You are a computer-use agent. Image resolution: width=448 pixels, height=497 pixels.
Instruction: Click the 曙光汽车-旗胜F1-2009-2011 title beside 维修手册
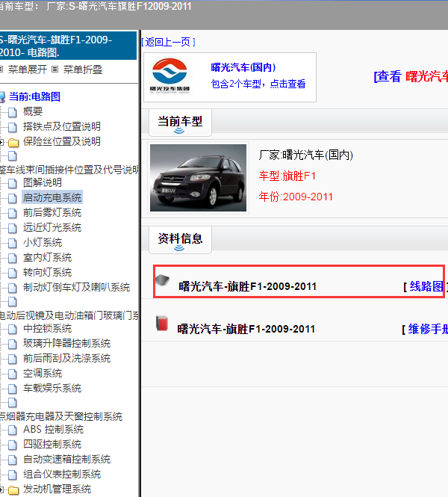tap(246, 329)
